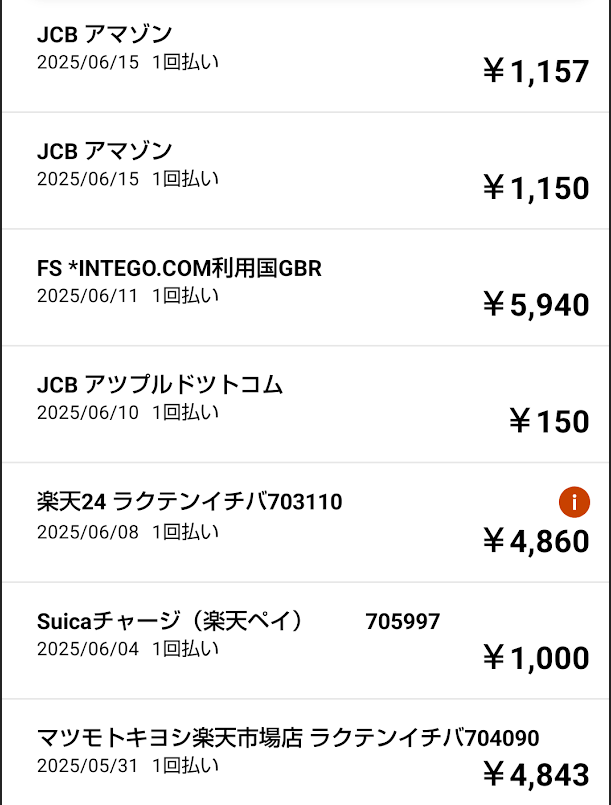Click 1回払い label under マツモトキヨシ entry

(x=185, y=765)
